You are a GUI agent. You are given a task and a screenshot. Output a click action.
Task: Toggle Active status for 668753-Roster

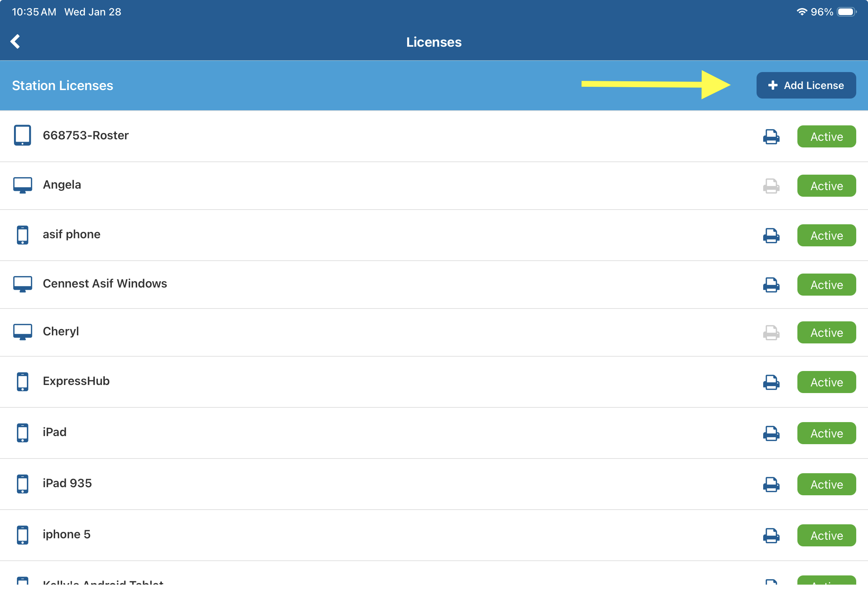[826, 136]
